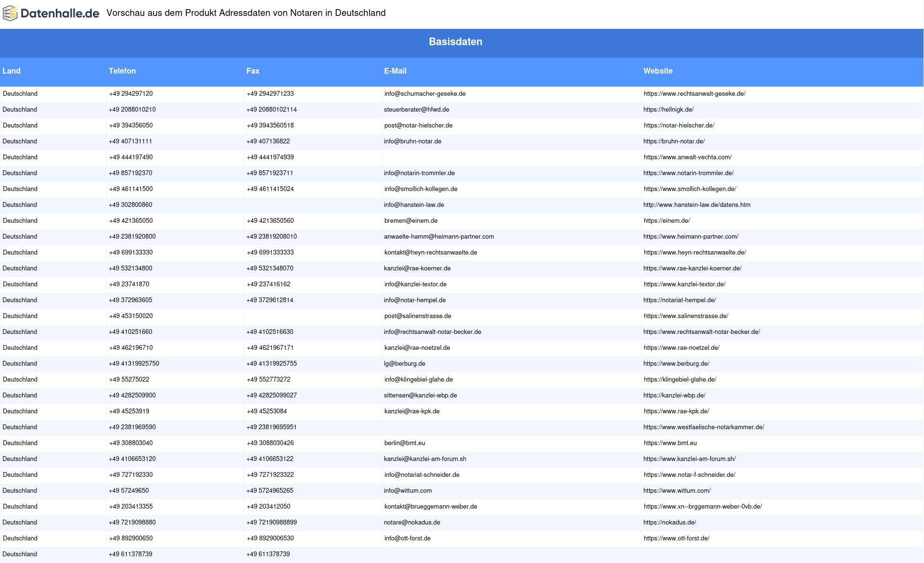Select telephone +49 892900650
The height and width of the screenshot is (563, 924).
131,538
